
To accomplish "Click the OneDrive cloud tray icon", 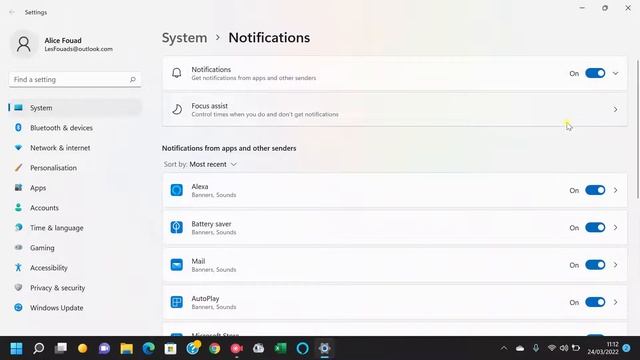I will 520,348.
